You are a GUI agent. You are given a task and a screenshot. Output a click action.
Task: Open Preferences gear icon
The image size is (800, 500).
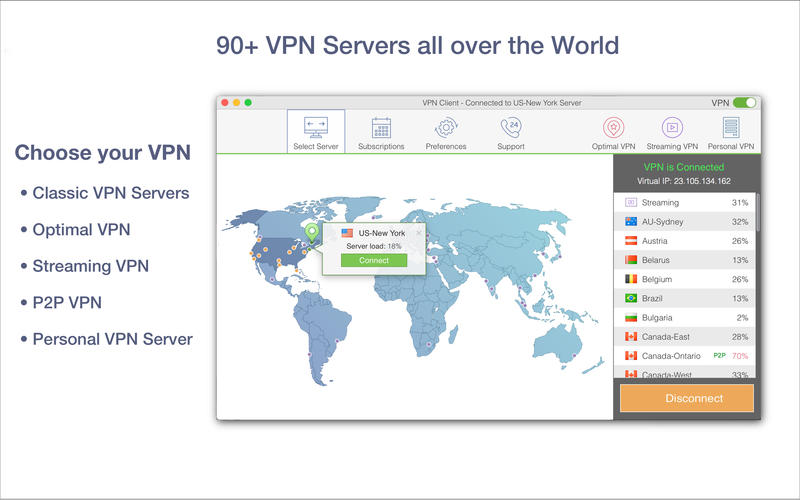(445, 128)
